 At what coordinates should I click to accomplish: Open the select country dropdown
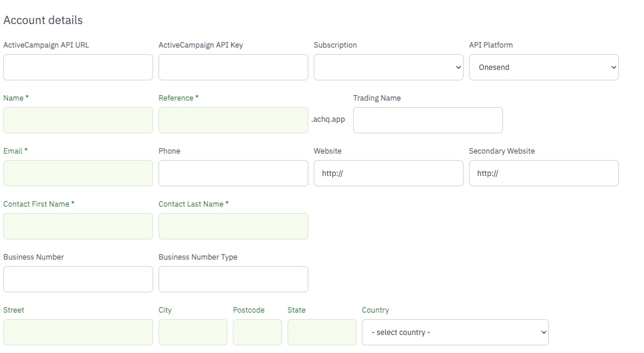pos(455,332)
